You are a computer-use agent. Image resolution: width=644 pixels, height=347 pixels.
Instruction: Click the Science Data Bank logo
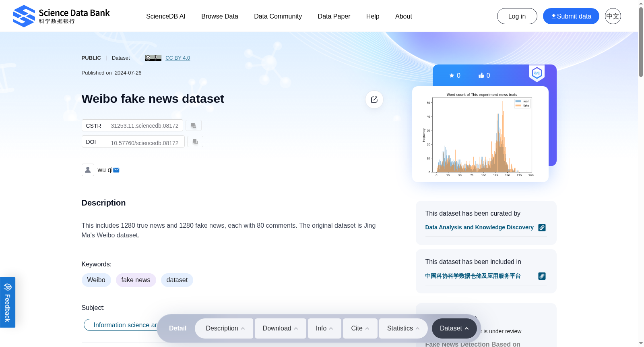pyautogui.click(x=61, y=16)
